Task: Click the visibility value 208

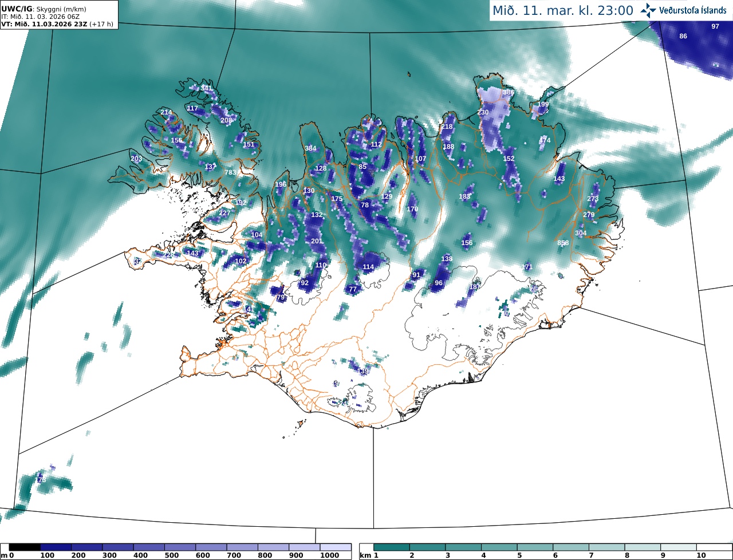Action: click(226, 120)
